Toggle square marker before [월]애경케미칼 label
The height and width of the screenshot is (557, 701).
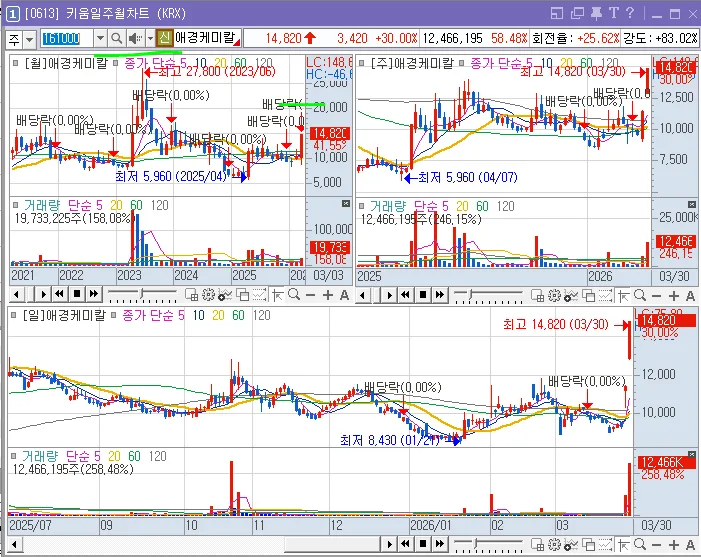pyautogui.click(x=16, y=63)
